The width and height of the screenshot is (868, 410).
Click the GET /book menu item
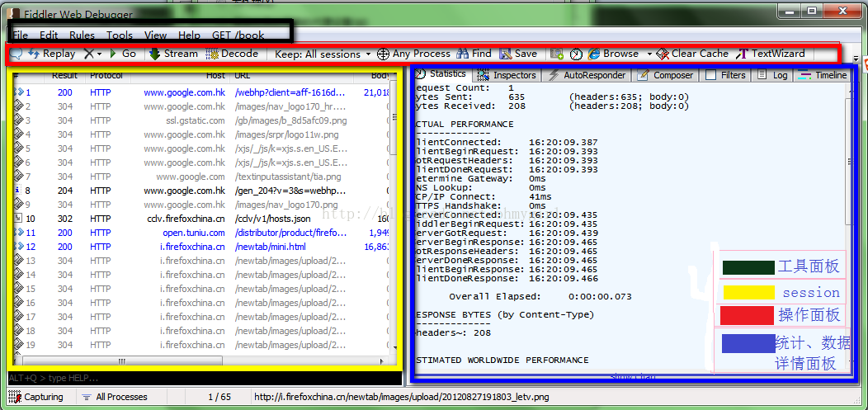[x=238, y=35]
